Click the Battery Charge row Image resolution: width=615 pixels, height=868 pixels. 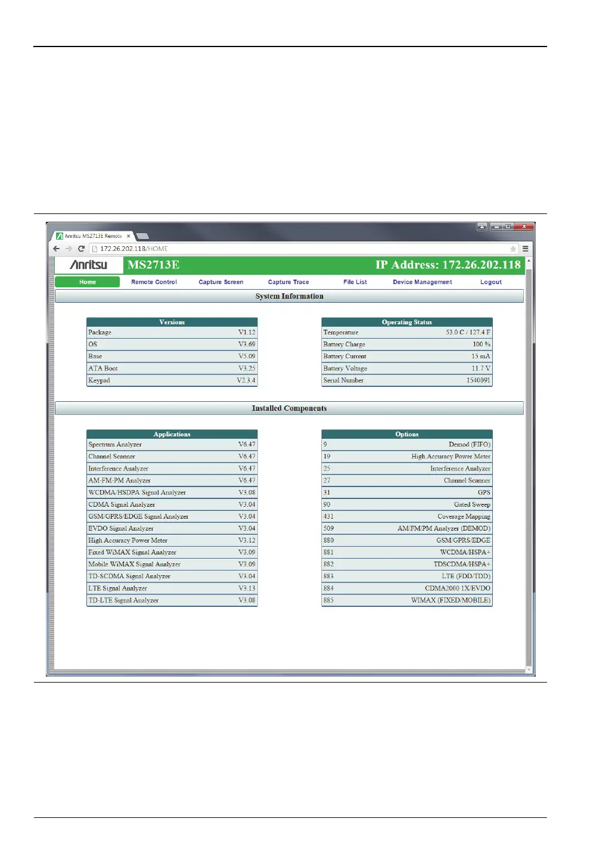(407, 345)
